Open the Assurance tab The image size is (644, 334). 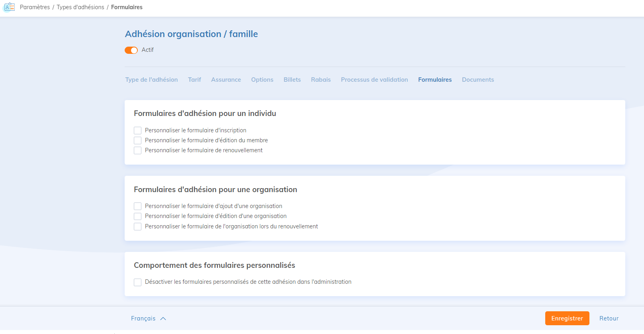[x=226, y=80]
